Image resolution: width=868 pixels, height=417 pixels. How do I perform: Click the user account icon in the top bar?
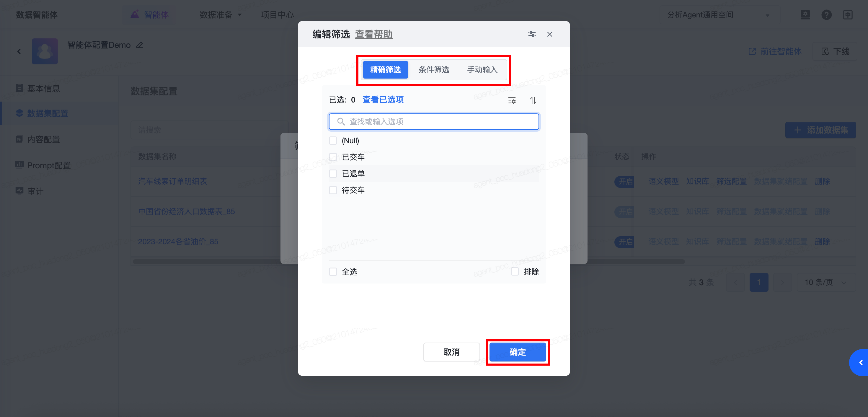tap(805, 15)
